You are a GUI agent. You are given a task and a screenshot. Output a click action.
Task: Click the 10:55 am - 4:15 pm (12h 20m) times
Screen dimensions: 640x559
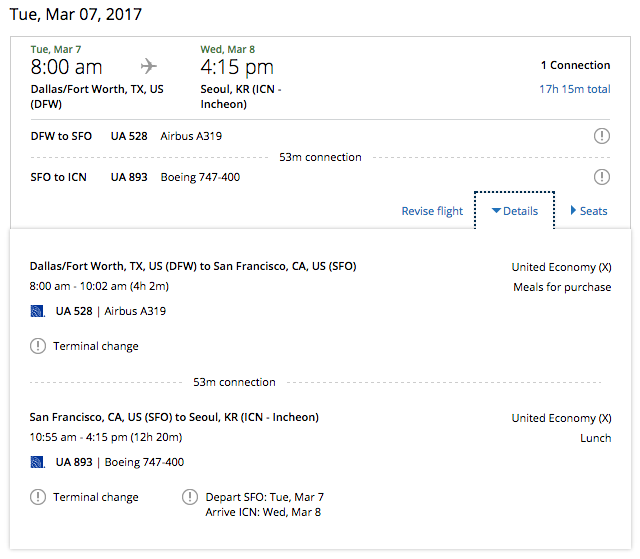click(106, 437)
